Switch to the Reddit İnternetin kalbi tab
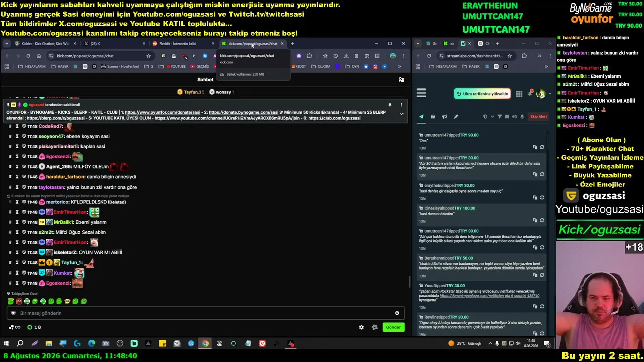This screenshot has height=362, width=644. point(184,44)
